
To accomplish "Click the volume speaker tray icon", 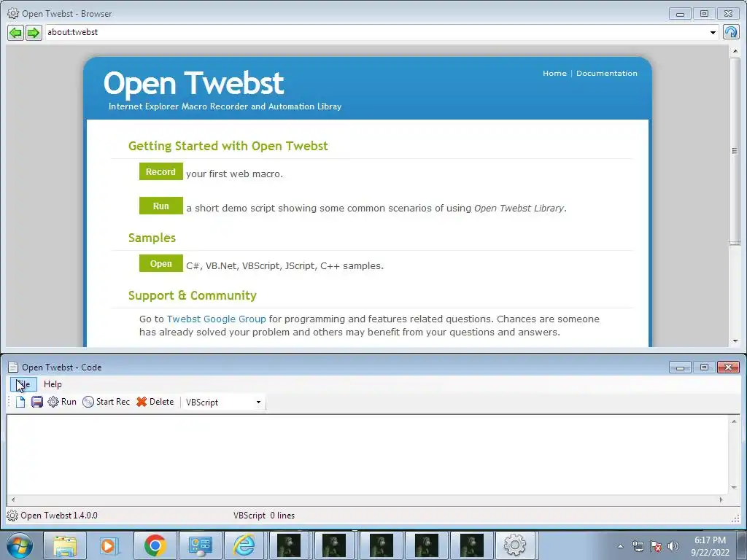I will pyautogui.click(x=673, y=546).
